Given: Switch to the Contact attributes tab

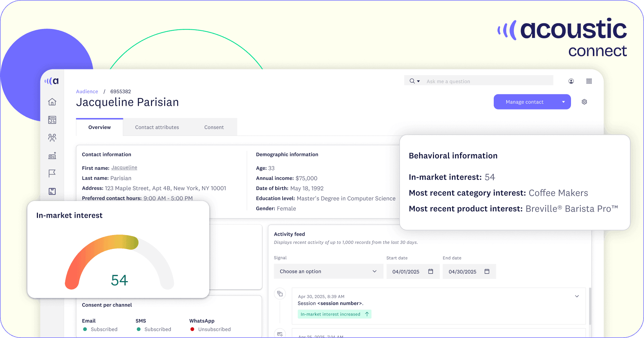Looking at the screenshot, I should coord(157,127).
